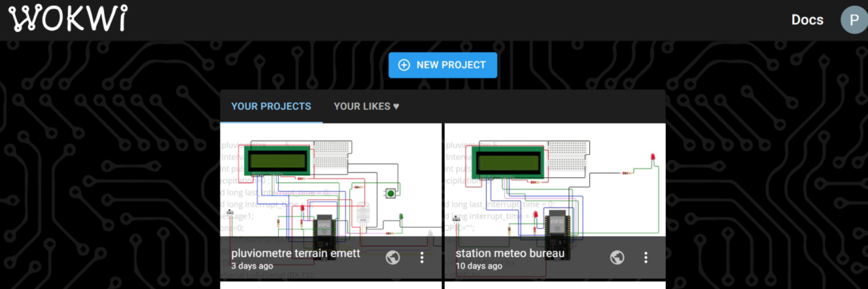Switch to the YOUR PROJECTS tab
Viewport: 868px width, 289px height.
pyautogui.click(x=271, y=106)
